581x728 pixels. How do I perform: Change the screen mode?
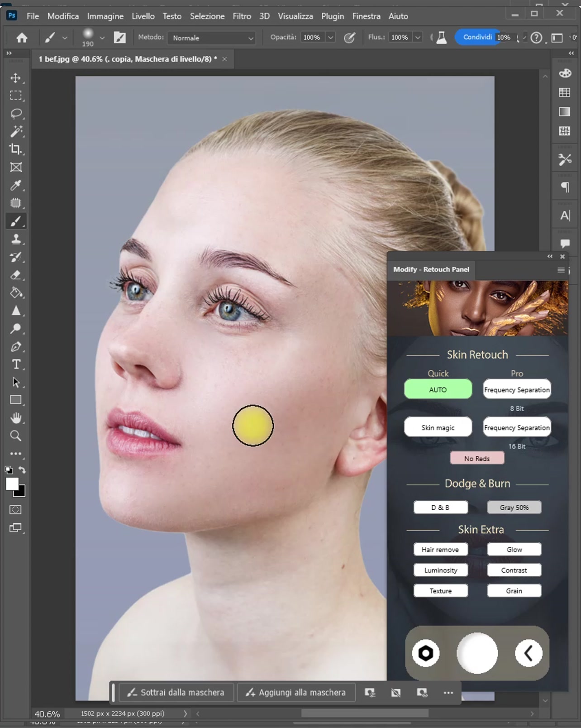tap(15, 528)
